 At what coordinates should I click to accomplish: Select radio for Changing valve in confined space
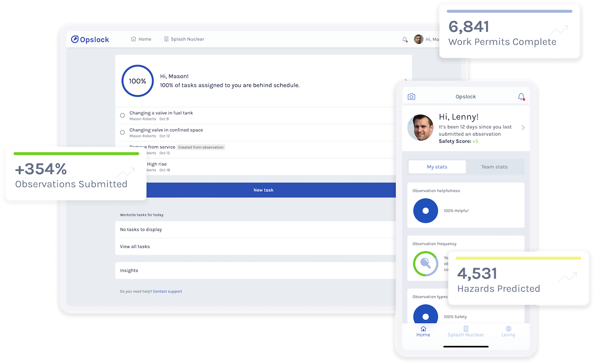(x=122, y=133)
